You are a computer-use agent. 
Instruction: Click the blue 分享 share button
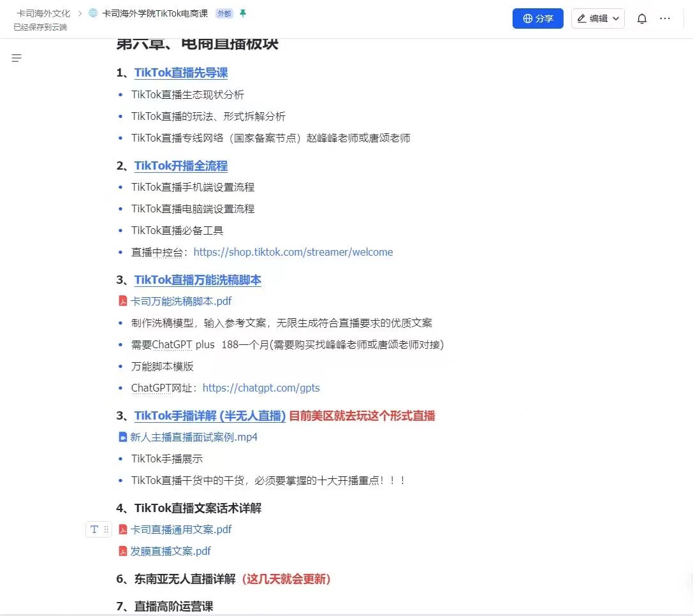(x=537, y=18)
